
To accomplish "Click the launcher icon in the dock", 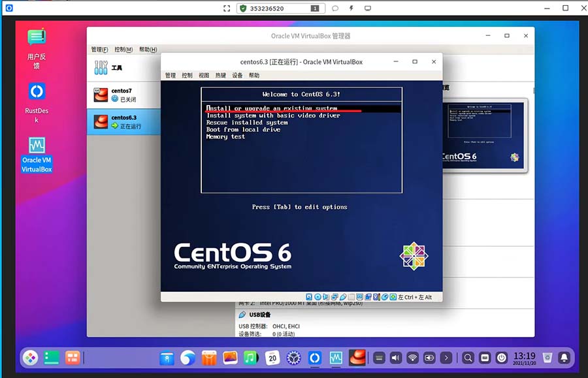I will (30, 357).
